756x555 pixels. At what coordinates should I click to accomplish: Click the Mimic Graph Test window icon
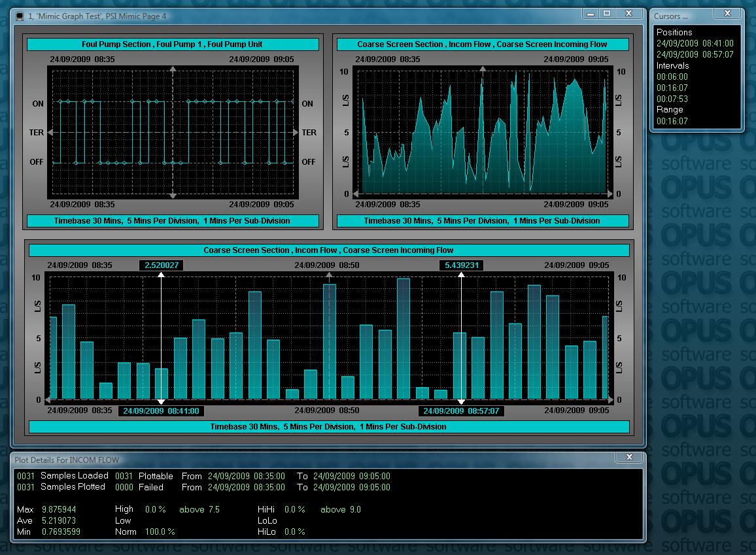[x=20, y=16]
